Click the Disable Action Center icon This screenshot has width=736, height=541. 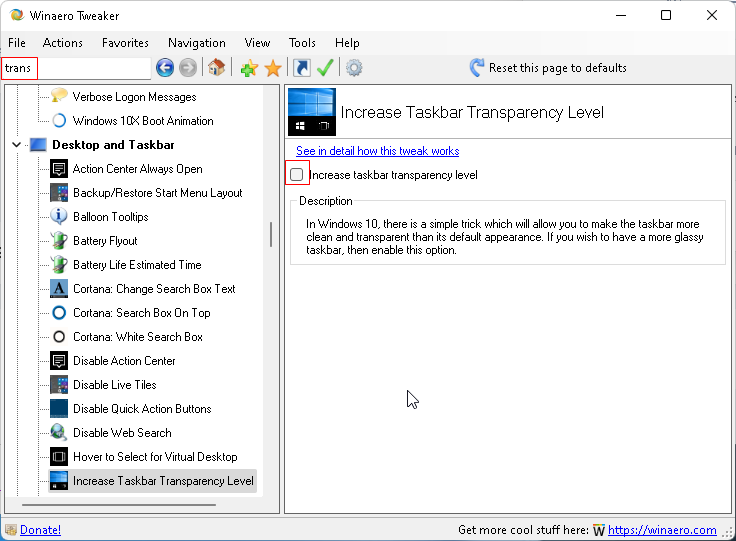(59, 361)
